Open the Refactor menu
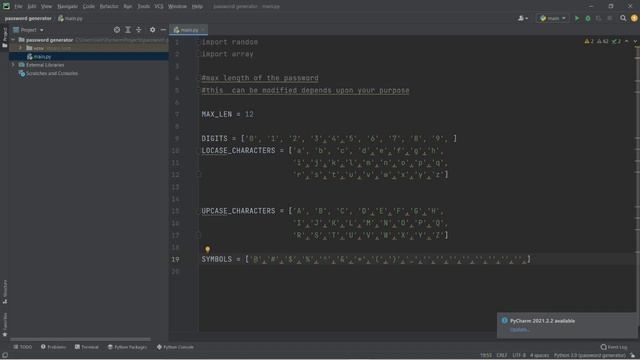The image size is (640, 360). coord(109,7)
